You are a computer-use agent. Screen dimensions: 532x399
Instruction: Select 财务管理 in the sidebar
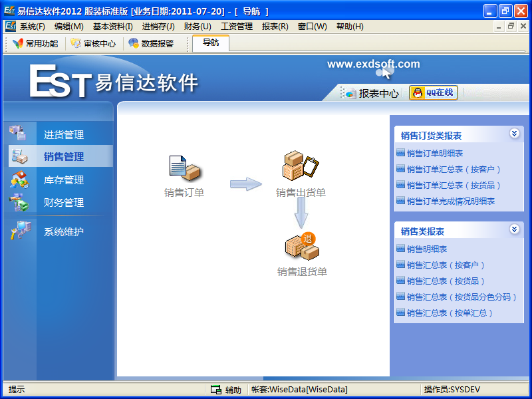(x=63, y=203)
